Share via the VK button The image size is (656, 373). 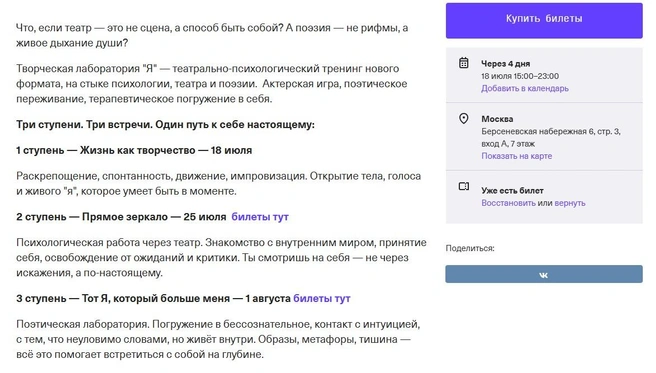[x=544, y=274]
